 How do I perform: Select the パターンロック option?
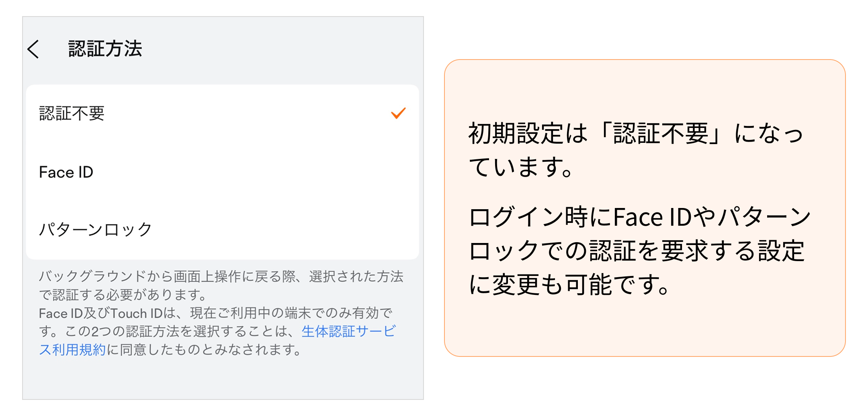[x=95, y=230]
